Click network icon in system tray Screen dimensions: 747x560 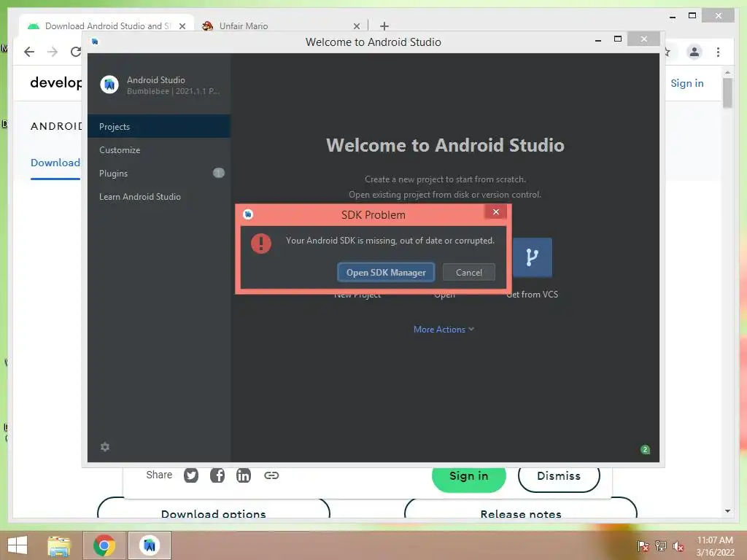(x=661, y=546)
